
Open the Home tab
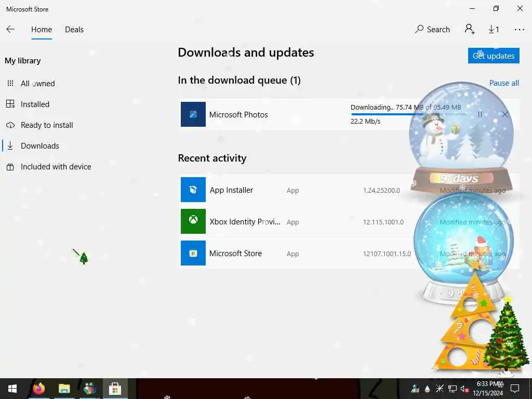(42, 30)
